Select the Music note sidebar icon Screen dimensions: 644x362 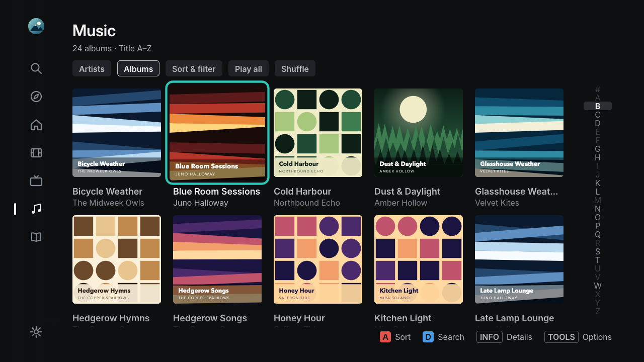[x=36, y=209]
